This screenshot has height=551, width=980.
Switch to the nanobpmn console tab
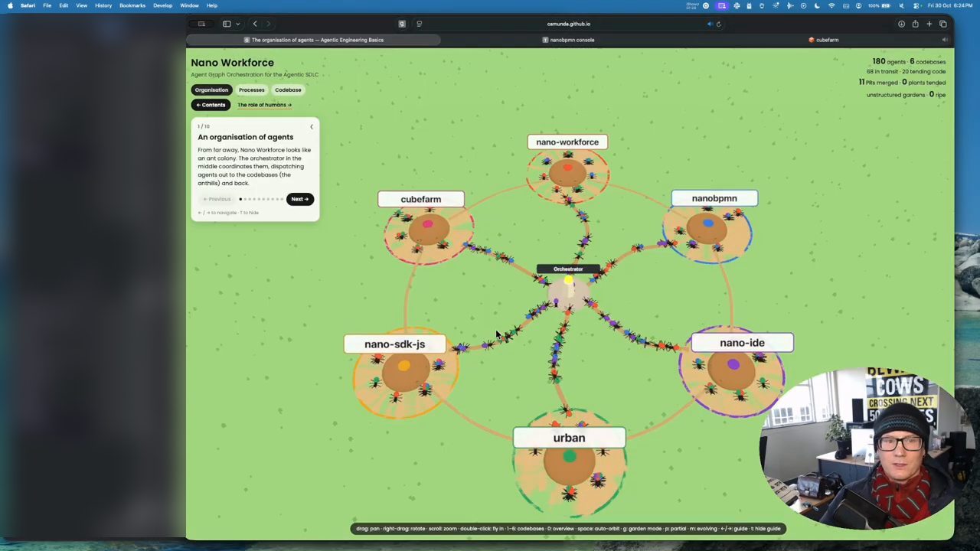568,40
